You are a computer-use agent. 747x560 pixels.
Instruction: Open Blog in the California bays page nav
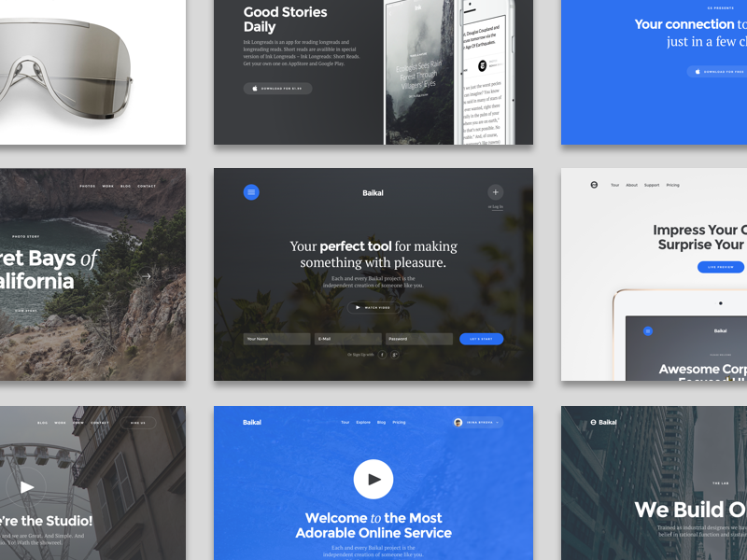pos(125,186)
